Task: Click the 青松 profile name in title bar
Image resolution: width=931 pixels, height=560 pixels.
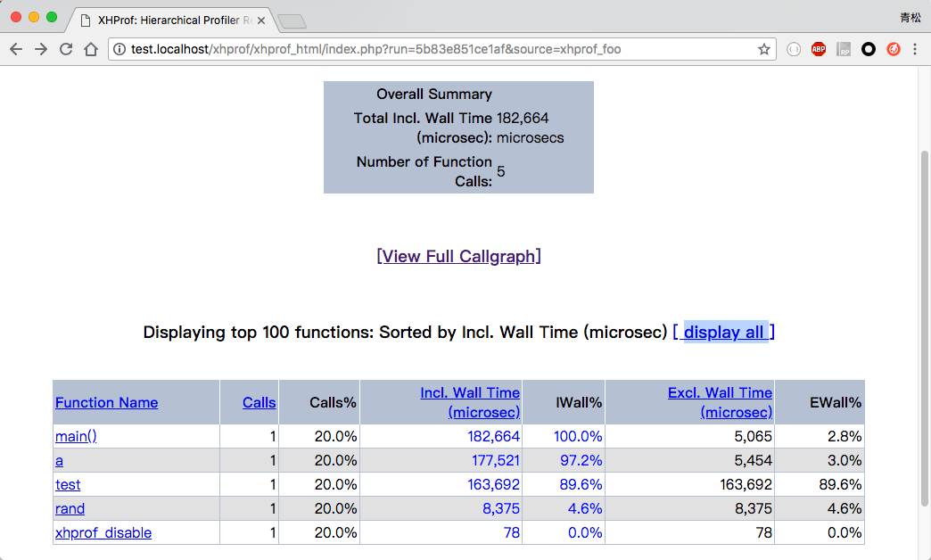Action: 910,18
